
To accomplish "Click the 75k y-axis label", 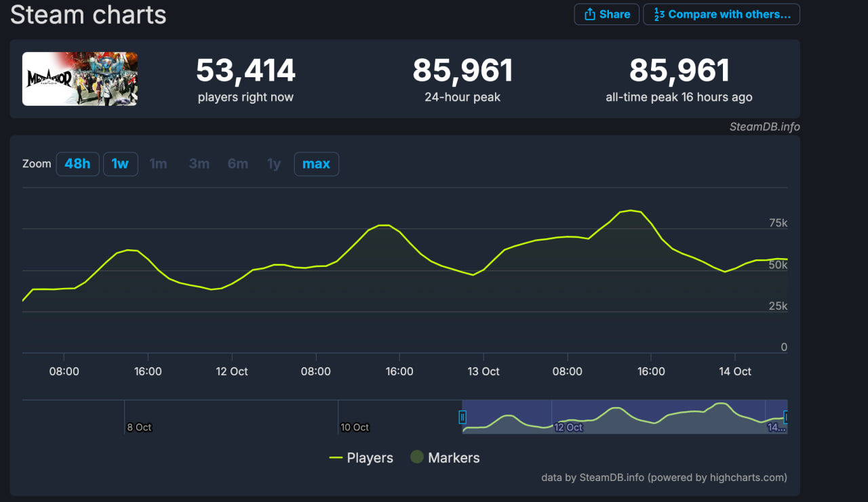I will (778, 223).
